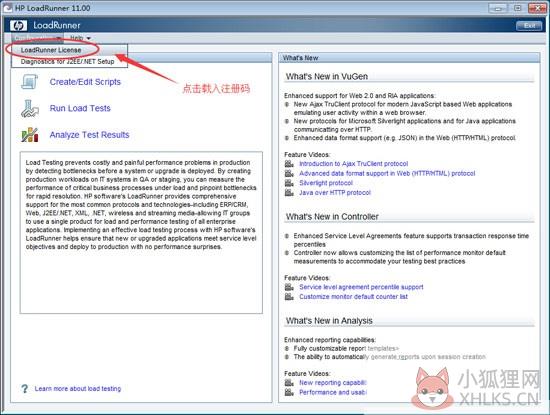
Task: Open Service level agreement percentile support link
Action: 361,287
